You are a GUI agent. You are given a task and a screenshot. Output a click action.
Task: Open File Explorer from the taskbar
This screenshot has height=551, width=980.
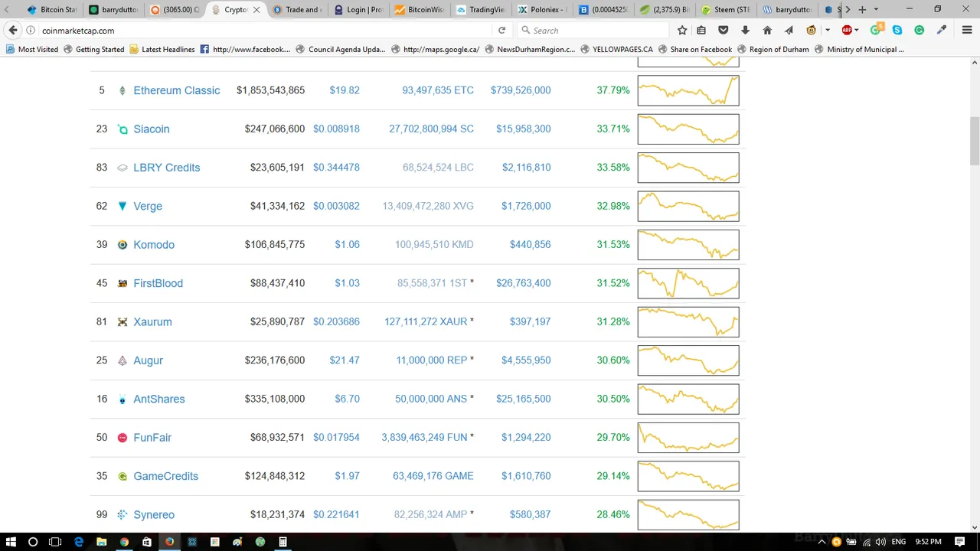tap(101, 542)
